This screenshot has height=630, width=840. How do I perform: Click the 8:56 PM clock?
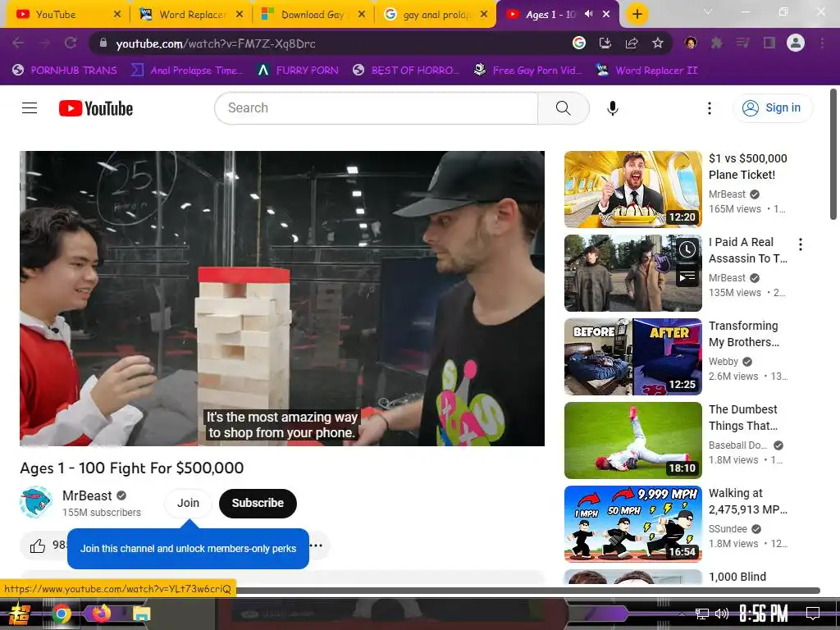(764, 614)
